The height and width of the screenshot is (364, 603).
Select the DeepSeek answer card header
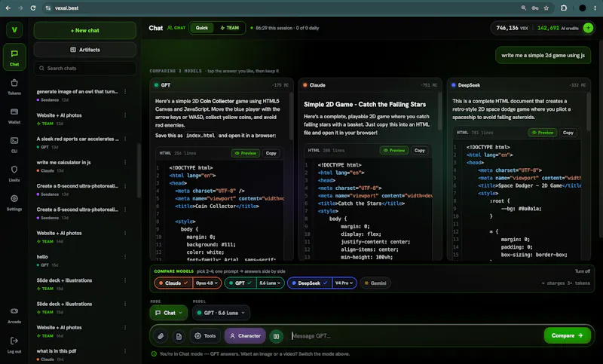pos(519,85)
